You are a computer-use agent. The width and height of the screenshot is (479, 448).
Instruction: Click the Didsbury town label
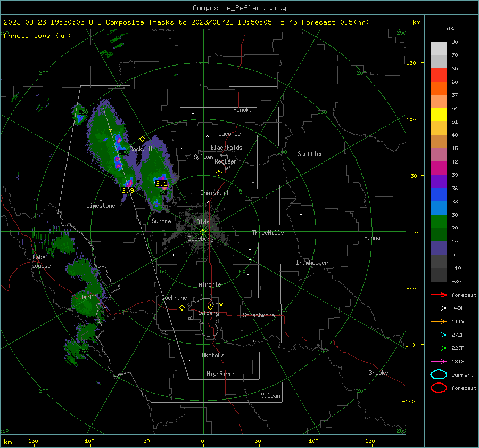coord(201,239)
